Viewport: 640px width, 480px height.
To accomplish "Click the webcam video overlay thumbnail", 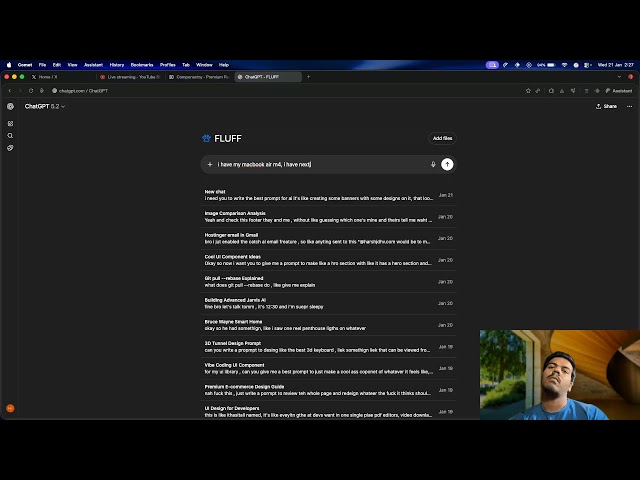I will click(x=560, y=375).
